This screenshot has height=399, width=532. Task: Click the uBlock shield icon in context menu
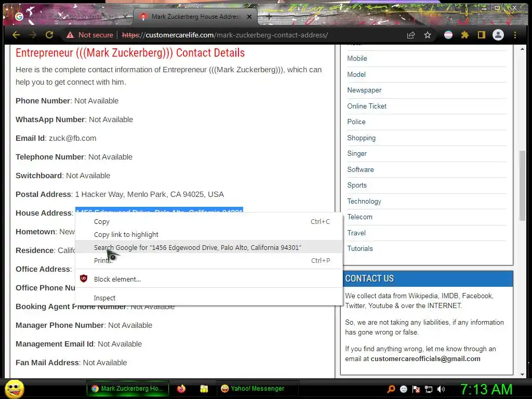point(84,279)
